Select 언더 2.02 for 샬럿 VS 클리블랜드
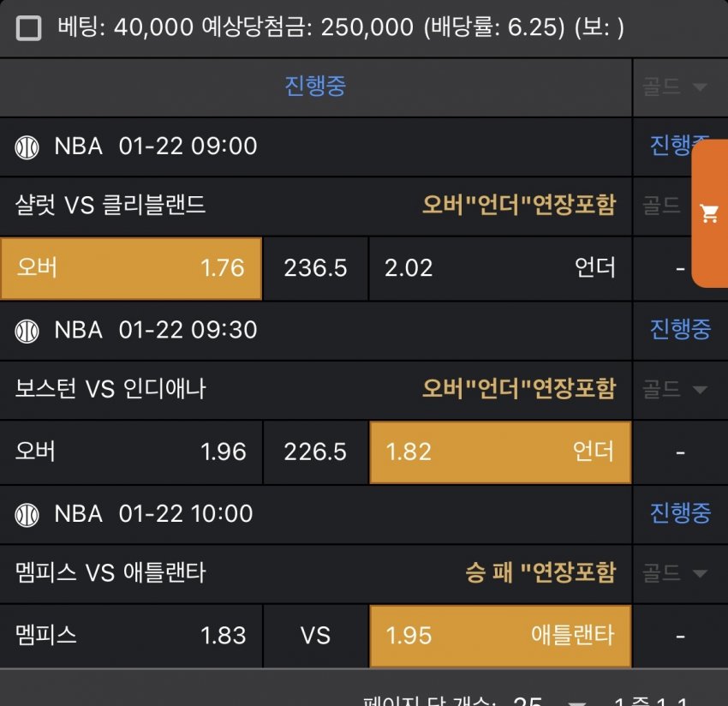The height and width of the screenshot is (706, 728). coord(500,268)
